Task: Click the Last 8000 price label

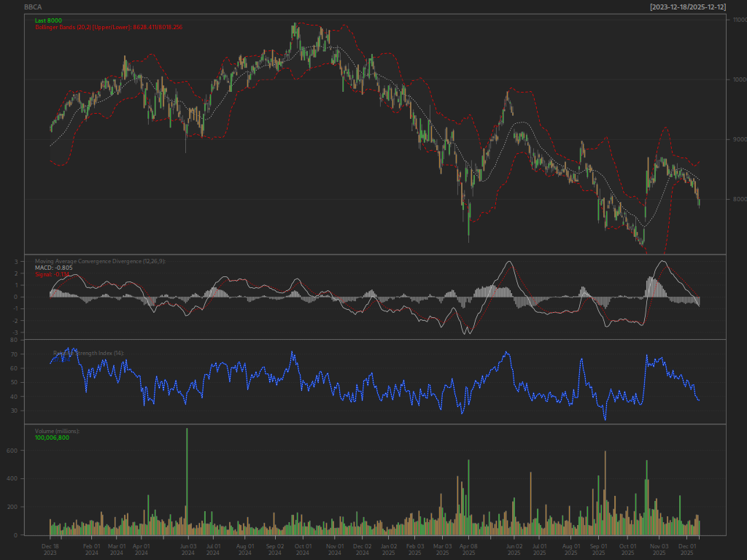Action: pos(48,20)
